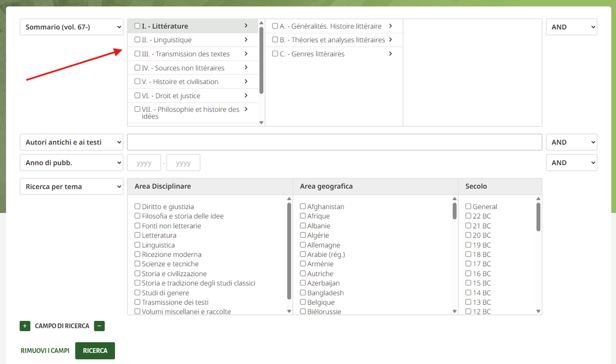This screenshot has width=616, height=364.
Task: Expand the C. - Genres littéraires arrow
Action: pos(391,53)
